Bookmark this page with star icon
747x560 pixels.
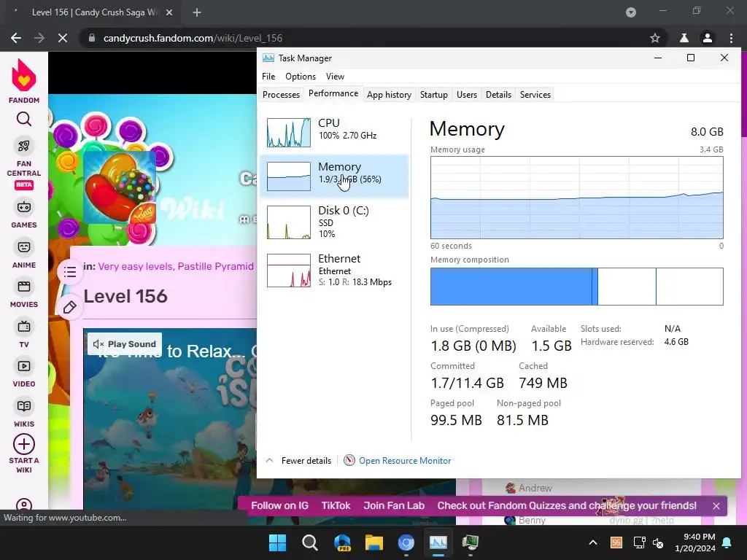(x=655, y=38)
